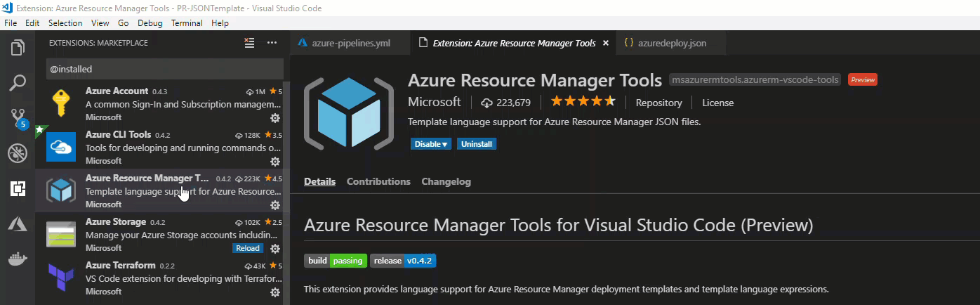Click the Azure Terraform gear icon
This screenshot has height=305, width=980.
click(x=275, y=292)
